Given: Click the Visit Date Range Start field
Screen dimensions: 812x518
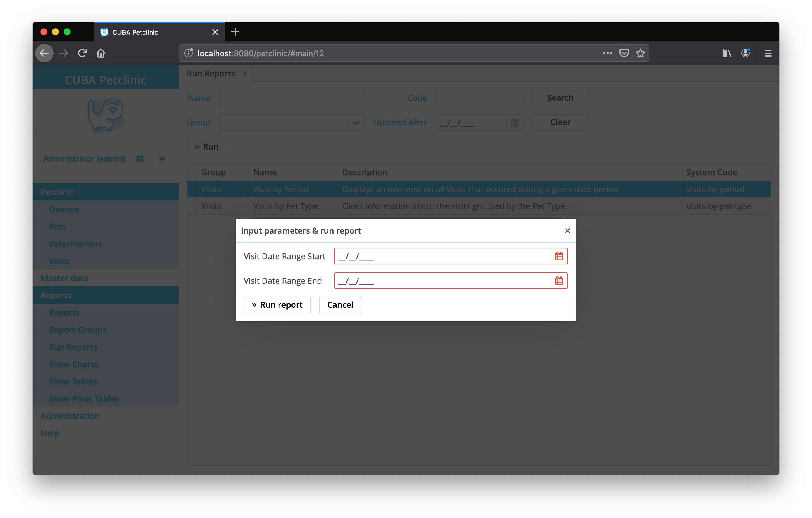Looking at the screenshot, I should (442, 256).
